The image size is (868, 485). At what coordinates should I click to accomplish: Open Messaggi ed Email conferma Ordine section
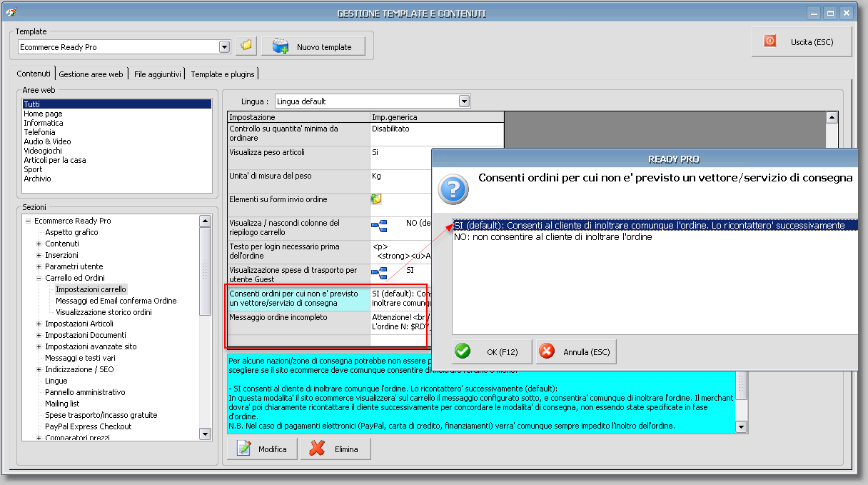click(x=116, y=301)
